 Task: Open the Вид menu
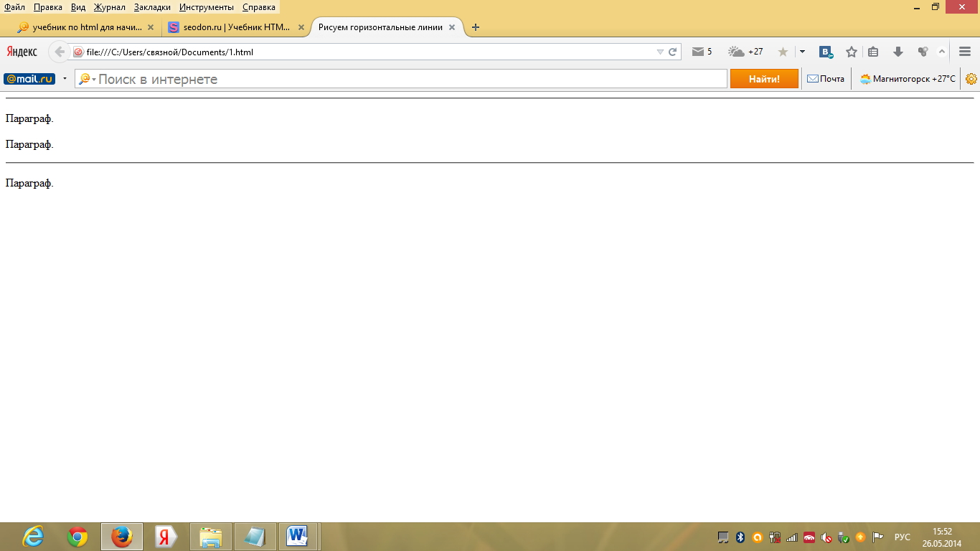point(78,7)
